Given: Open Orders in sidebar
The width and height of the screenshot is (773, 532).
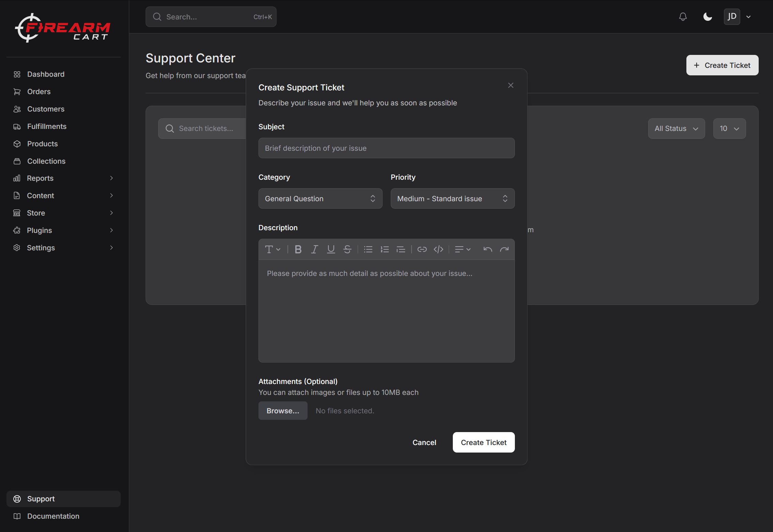Looking at the screenshot, I should coord(63,92).
